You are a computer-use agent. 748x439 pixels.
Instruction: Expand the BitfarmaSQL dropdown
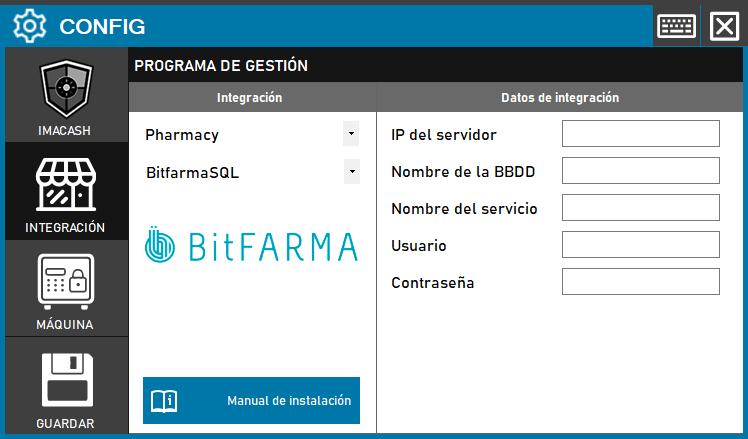pos(350,172)
